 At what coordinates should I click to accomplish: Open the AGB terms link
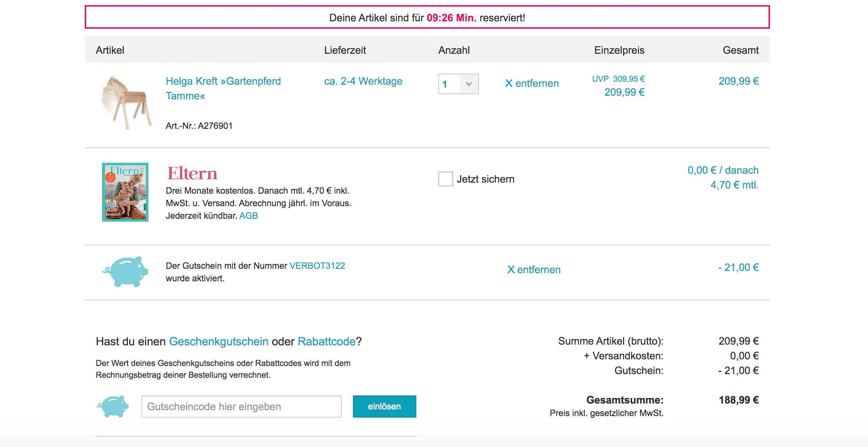(x=249, y=216)
